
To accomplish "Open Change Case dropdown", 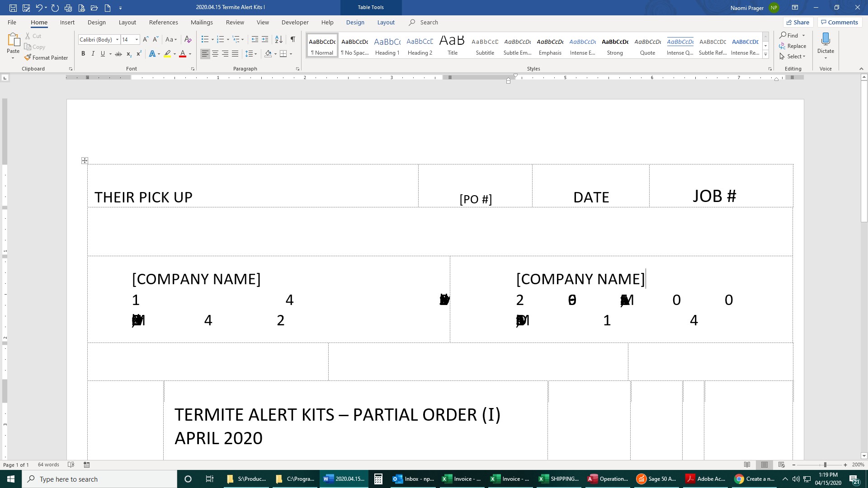I will pos(171,40).
